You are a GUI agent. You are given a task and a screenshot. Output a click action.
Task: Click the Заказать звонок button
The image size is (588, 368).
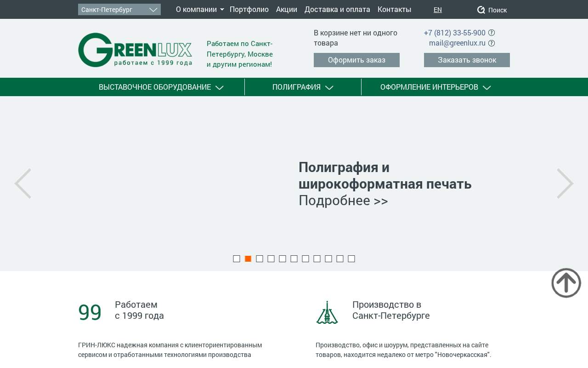467,60
